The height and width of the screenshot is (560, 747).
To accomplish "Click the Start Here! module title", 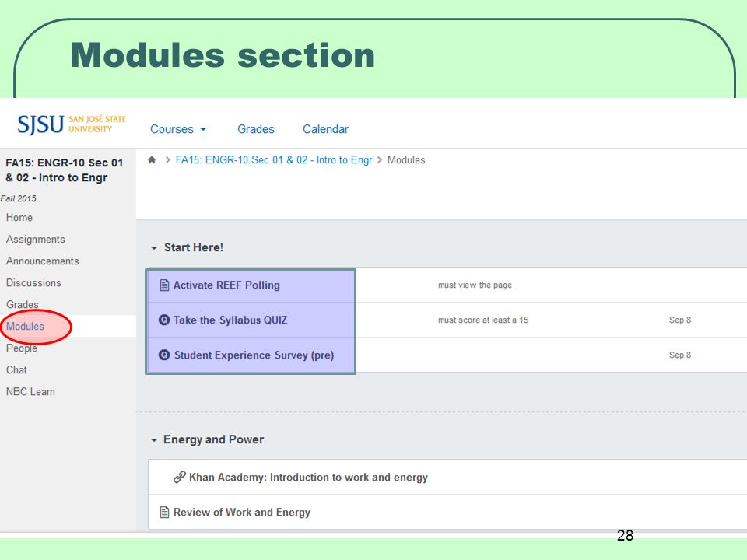I will click(194, 247).
